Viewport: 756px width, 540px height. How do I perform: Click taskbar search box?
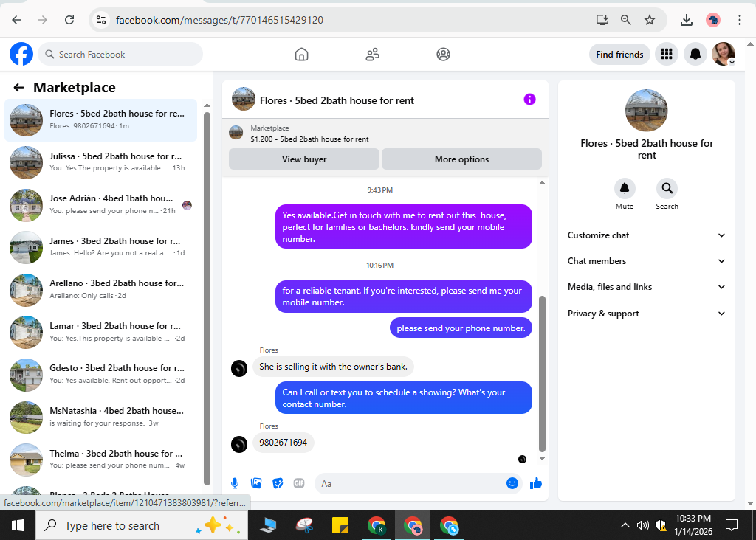[x=142, y=525]
